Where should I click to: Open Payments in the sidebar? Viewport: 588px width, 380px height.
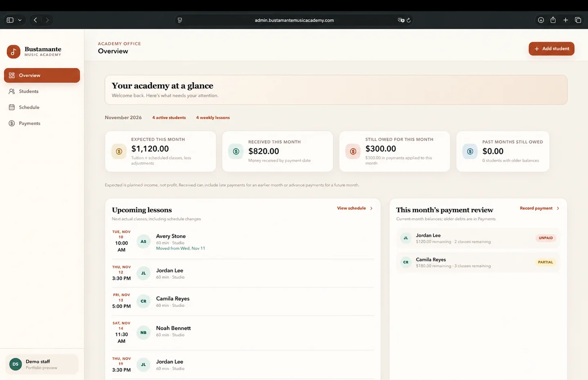pyautogui.click(x=42, y=123)
